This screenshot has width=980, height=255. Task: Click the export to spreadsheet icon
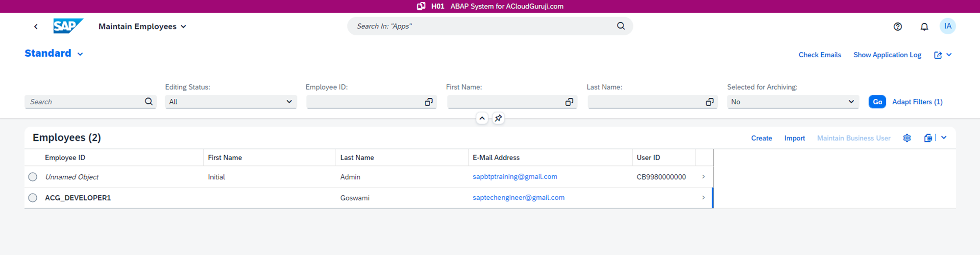coord(928,138)
